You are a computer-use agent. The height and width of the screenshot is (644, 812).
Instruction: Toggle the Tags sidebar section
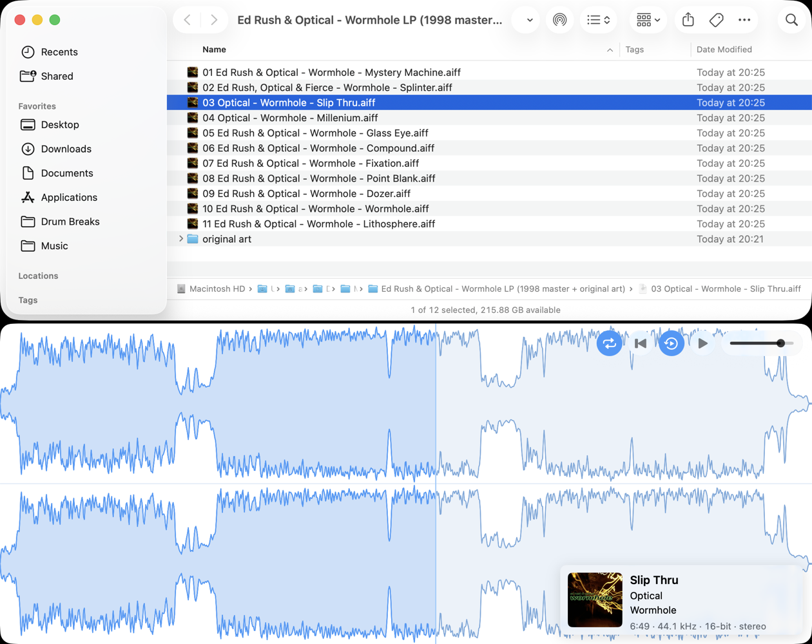28,300
